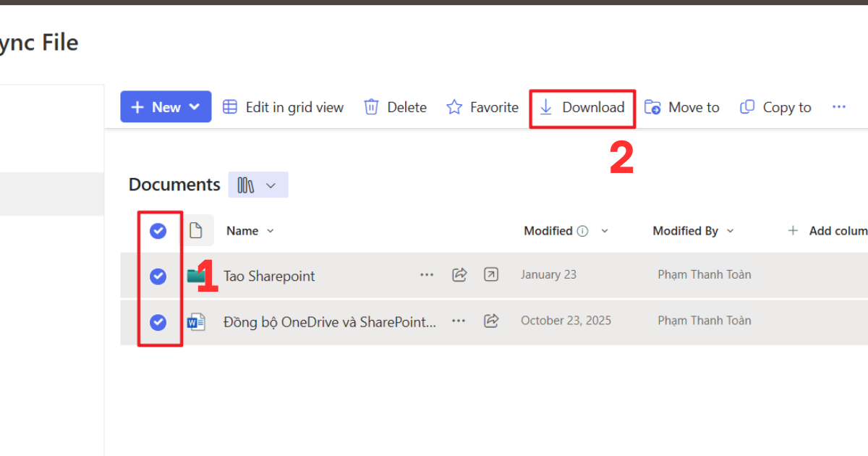Viewport: 868px width, 456px height.
Task: Open the Documents view selector
Action: click(258, 185)
